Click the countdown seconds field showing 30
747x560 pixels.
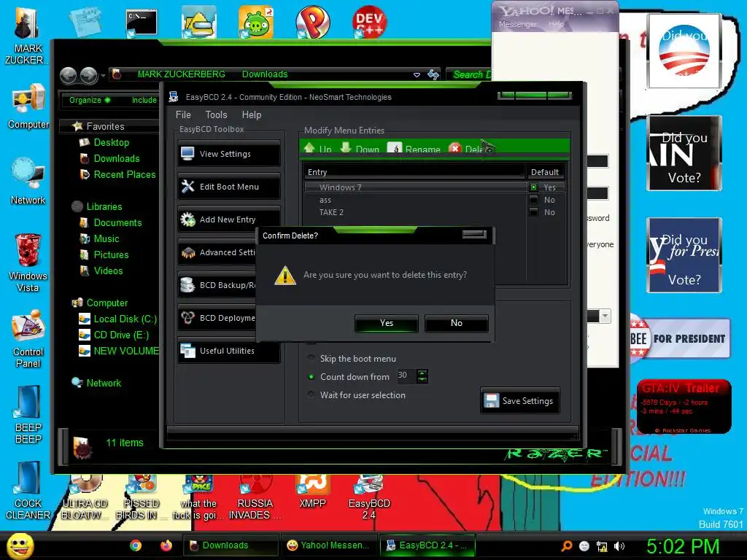(x=406, y=376)
